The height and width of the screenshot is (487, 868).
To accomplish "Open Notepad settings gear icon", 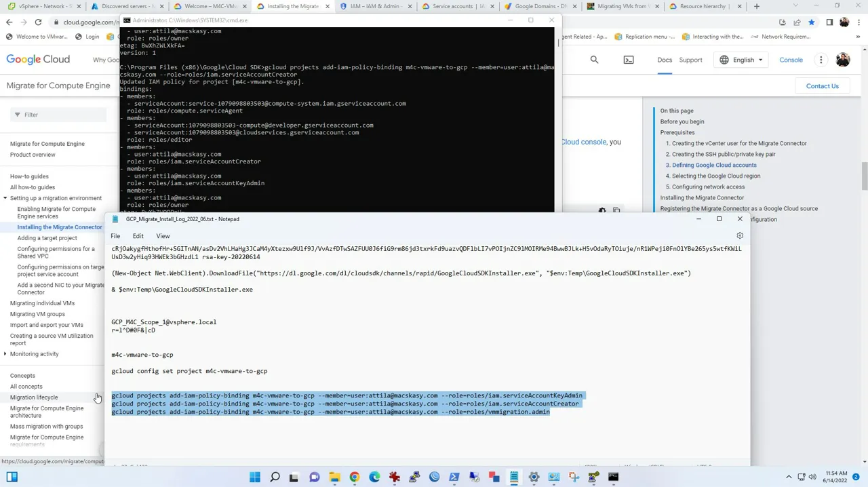I will pos(740,236).
